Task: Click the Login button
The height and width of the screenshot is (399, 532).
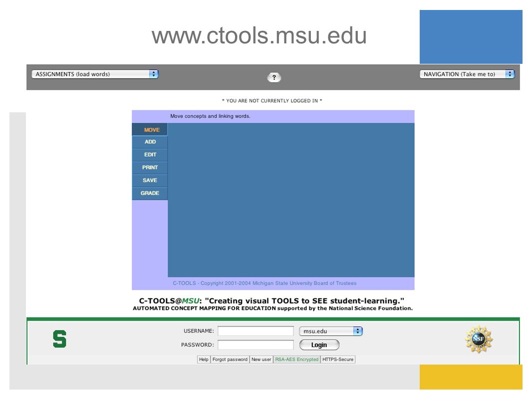Action: click(319, 345)
